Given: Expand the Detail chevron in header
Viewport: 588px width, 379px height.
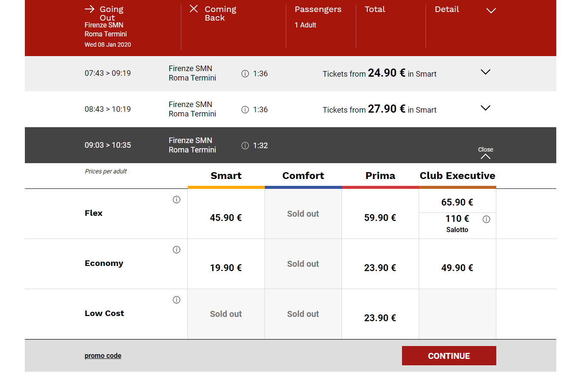Looking at the screenshot, I should (491, 11).
